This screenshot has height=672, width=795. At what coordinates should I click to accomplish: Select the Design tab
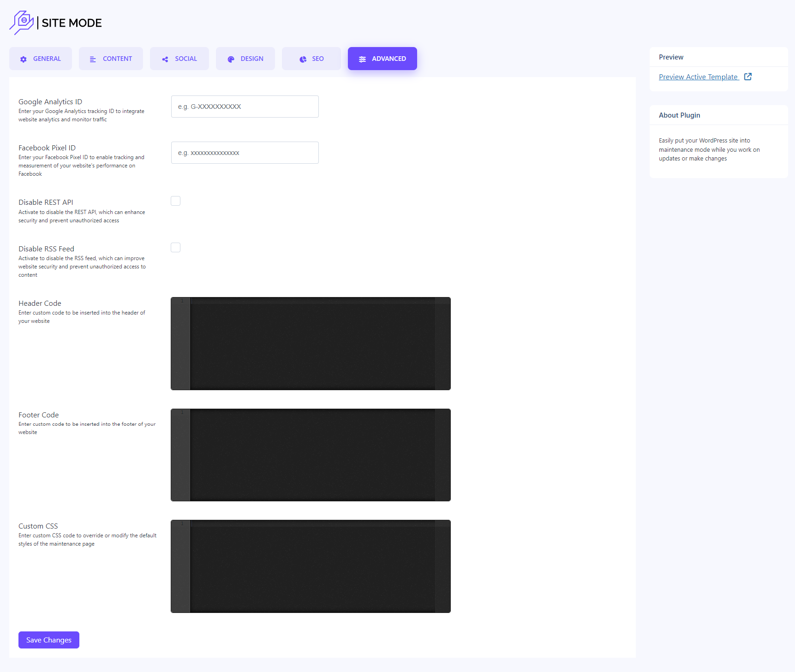tap(245, 59)
